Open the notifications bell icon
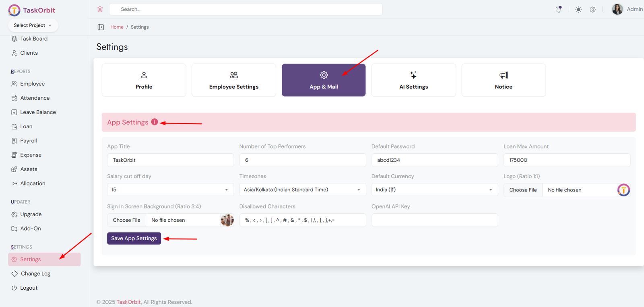This screenshot has height=307, width=644. tap(559, 9)
